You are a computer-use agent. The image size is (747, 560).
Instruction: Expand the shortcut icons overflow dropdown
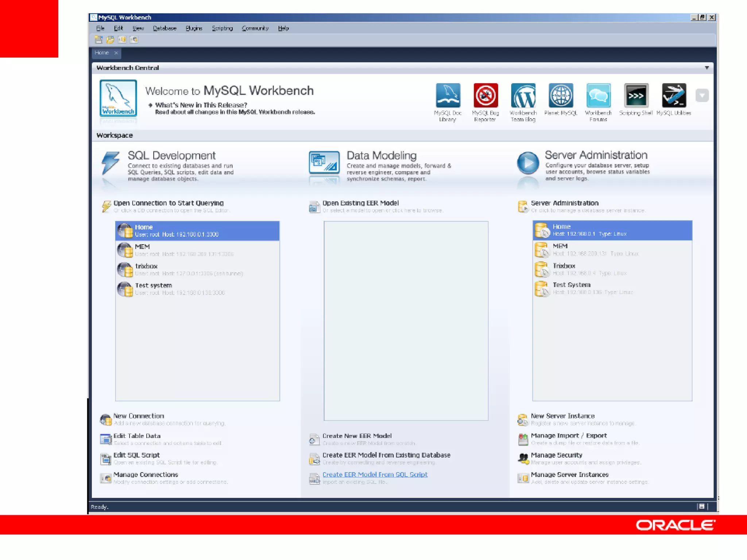pyautogui.click(x=702, y=96)
